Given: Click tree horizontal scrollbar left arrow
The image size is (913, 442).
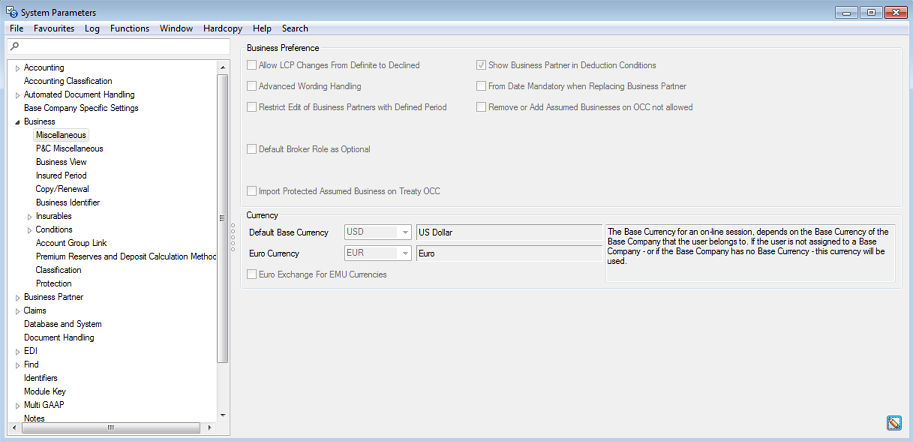Looking at the screenshot, I should (15, 427).
